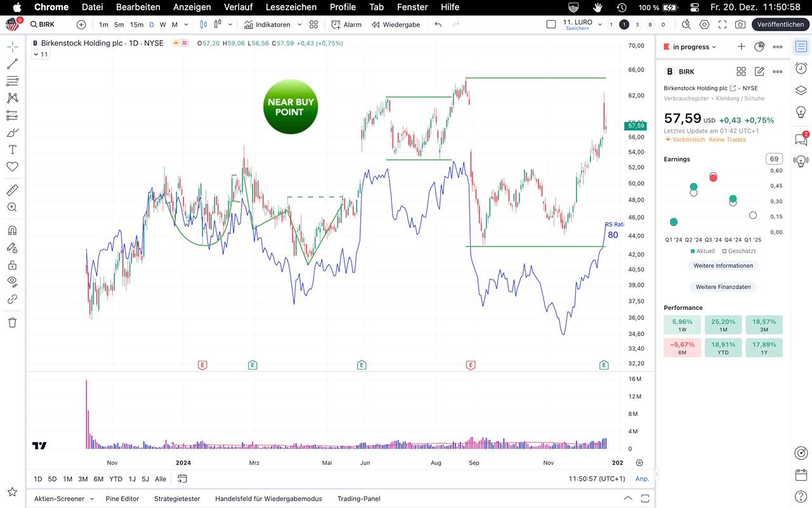
Task: Activate the Measure ruler tool
Action: click(12, 190)
